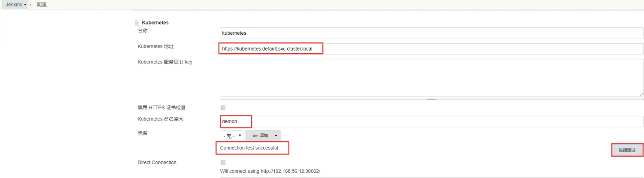644x178 pixels.
Task: Select the 配置 breadcrumb item
Action: coord(42,5)
